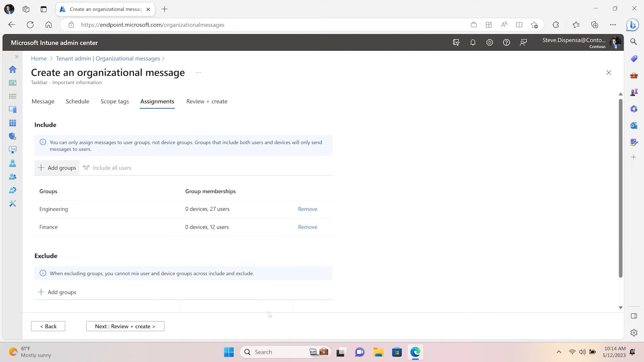Viewport: 644px width, 362px height.
Task: Click the '0 devices, 12 users' cell
Action: pyautogui.click(x=207, y=227)
